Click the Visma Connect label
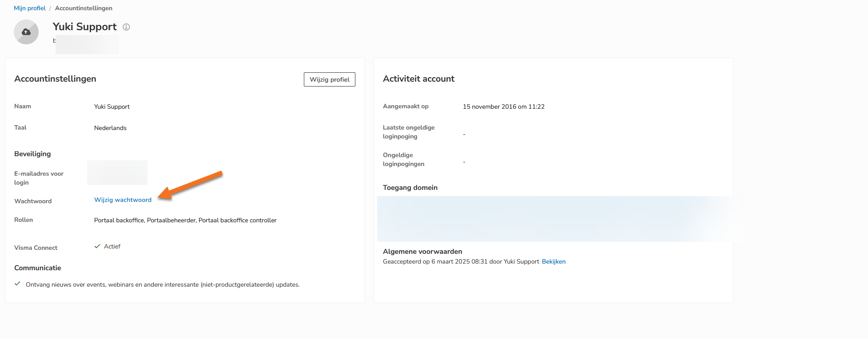This screenshot has width=868, height=339. click(36, 248)
